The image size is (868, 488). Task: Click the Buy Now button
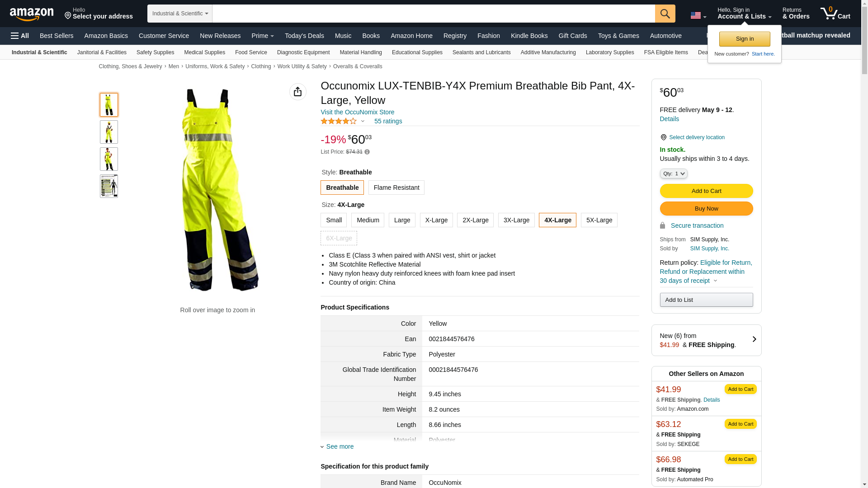click(x=706, y=209)
